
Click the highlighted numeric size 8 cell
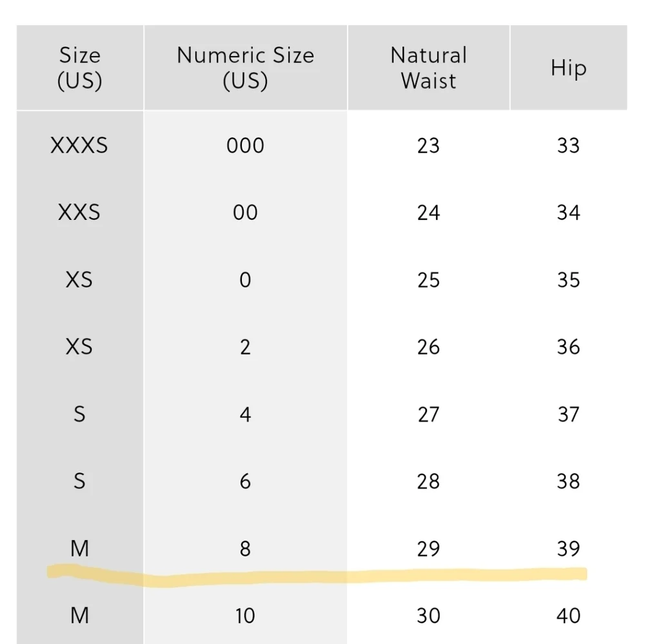coord(245,548)
